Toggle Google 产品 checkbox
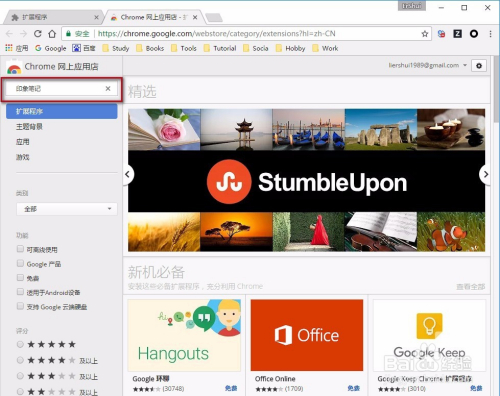Screen dimensions: 500x396 (x=20, y=263)
